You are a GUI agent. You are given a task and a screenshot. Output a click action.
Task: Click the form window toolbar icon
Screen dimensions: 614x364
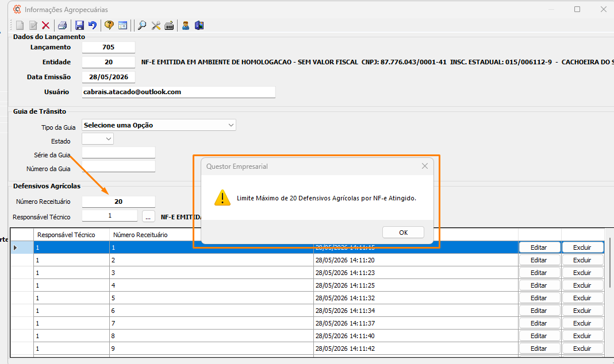pos(122,25)
